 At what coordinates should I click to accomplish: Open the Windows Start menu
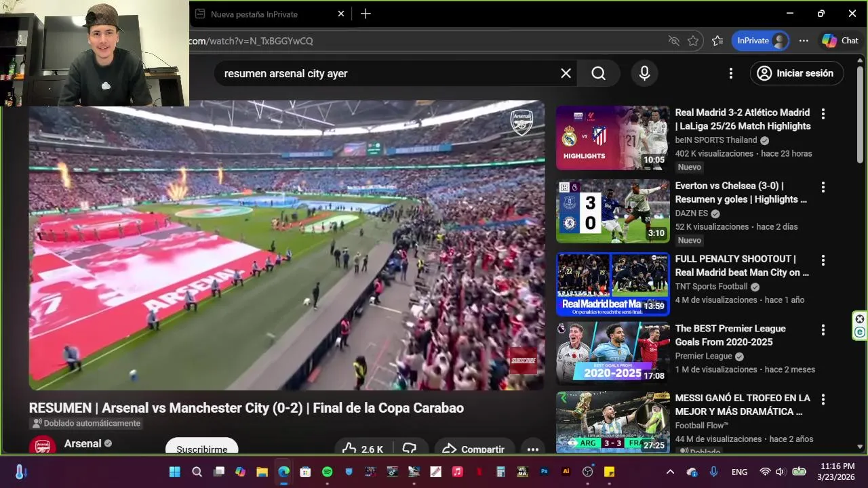174,472
